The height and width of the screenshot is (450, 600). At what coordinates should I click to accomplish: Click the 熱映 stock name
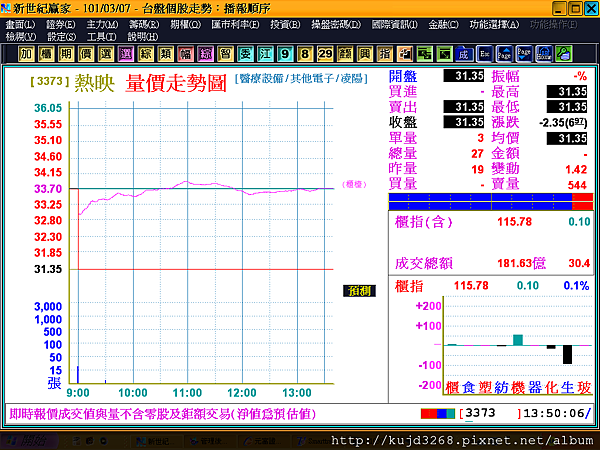click(x=95, y=83)
